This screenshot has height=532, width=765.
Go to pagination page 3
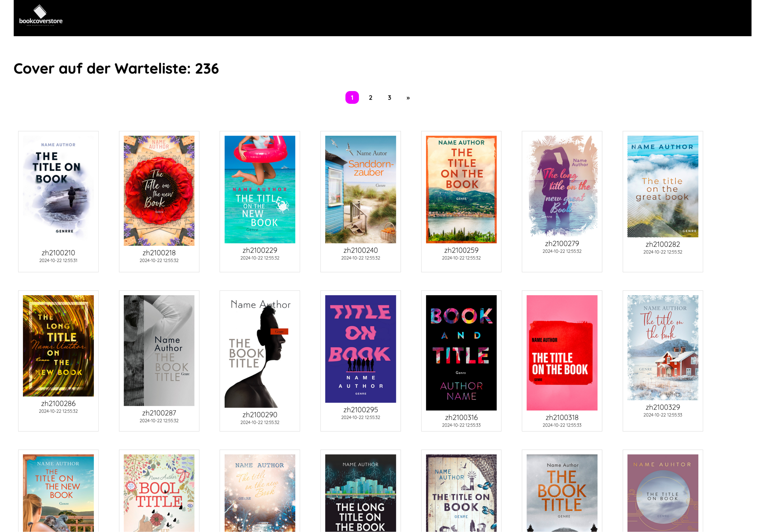click(x=389, y=98)
